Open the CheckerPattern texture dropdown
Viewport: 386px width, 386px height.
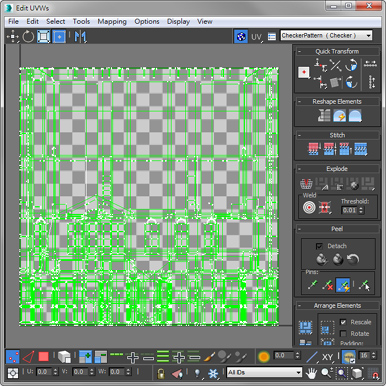coord(326,35)
